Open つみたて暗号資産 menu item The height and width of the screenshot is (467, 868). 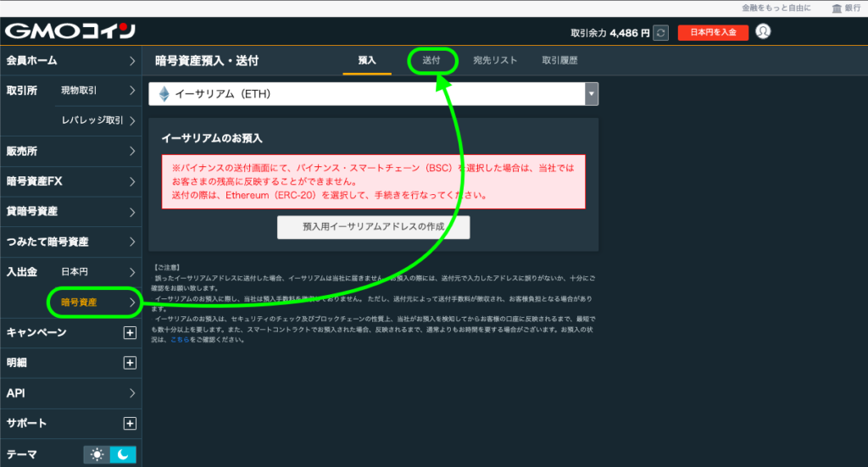click(71, 242)
